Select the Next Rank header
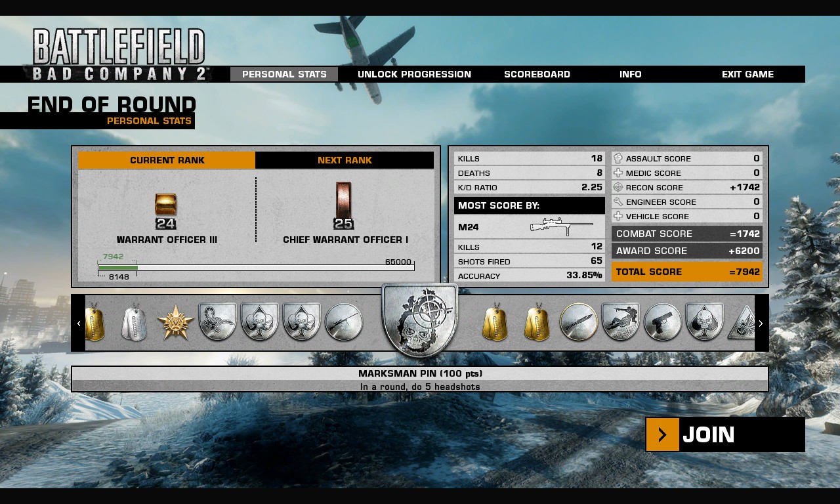Viewport: 840px width, 504px height. 345,160
